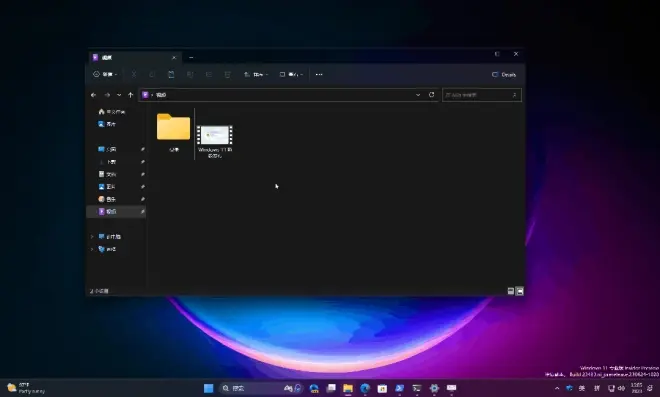The width and height of the screenshot is (660, 397).
Task: Go forward with the right arrow
Action: pos(107,95)
